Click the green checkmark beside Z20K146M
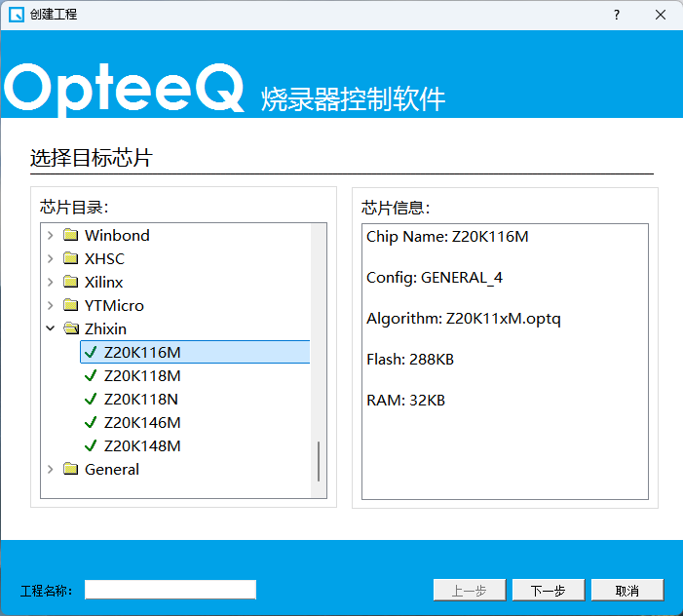683x616 pixels. pos(91,422)
